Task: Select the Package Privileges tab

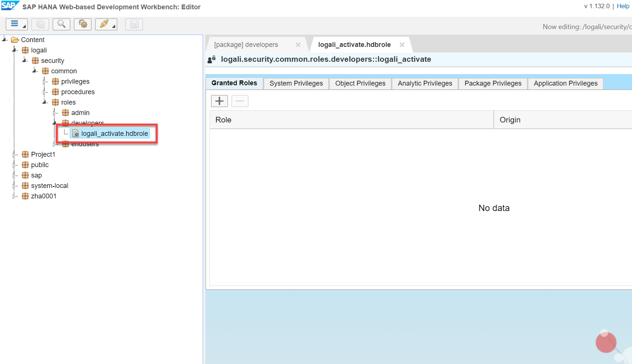Action: (x=493, y=83)
